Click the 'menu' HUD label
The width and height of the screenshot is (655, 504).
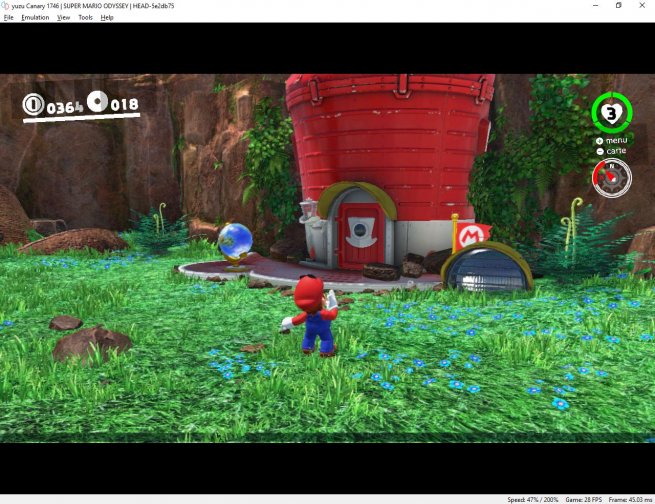pos(617,140)
